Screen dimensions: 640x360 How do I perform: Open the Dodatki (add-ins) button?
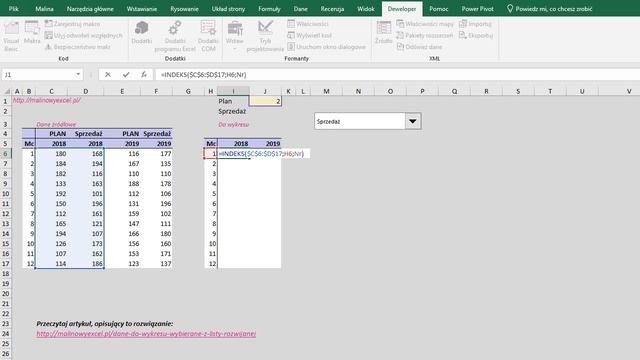pyautogui.click(x=142, y=33)
